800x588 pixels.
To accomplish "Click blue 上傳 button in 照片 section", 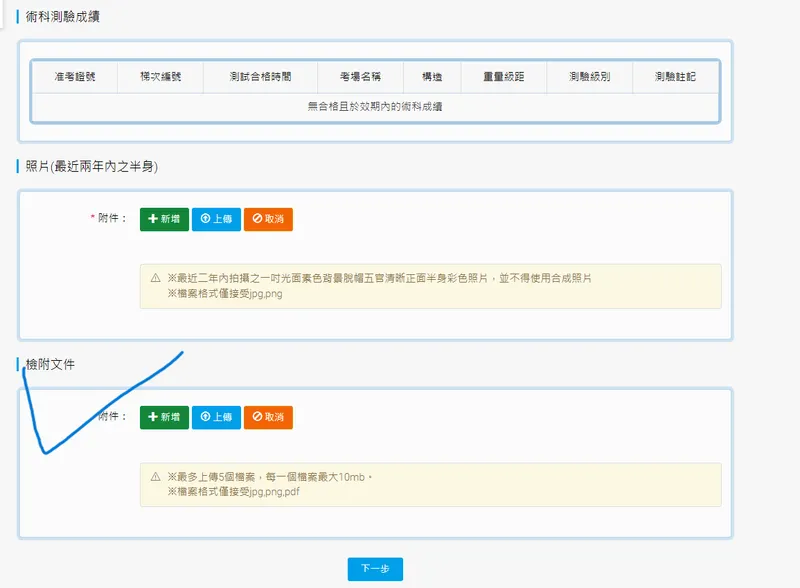I will pos(216,219).
